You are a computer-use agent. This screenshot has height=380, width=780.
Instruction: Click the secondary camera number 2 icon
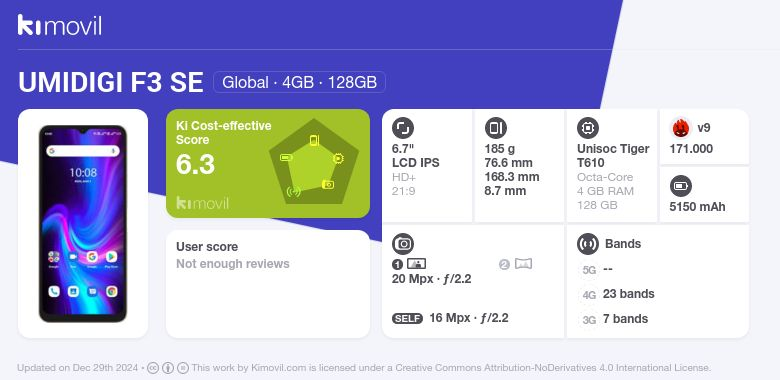coord(515,264)
